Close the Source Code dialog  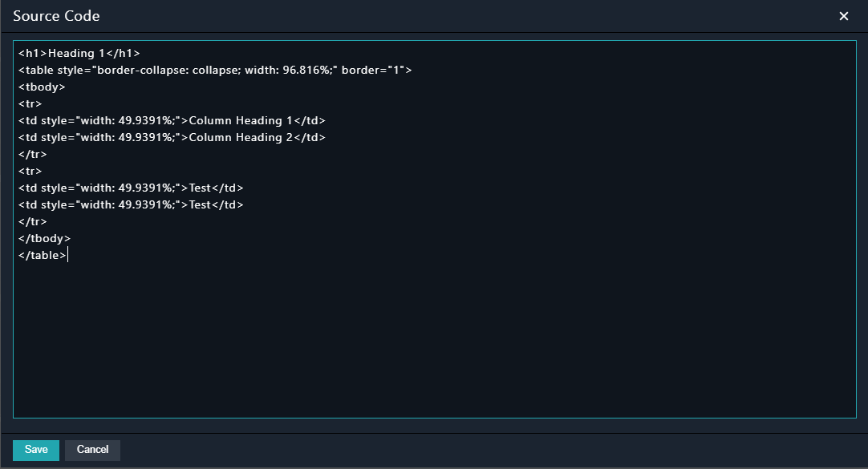[844, 16]
